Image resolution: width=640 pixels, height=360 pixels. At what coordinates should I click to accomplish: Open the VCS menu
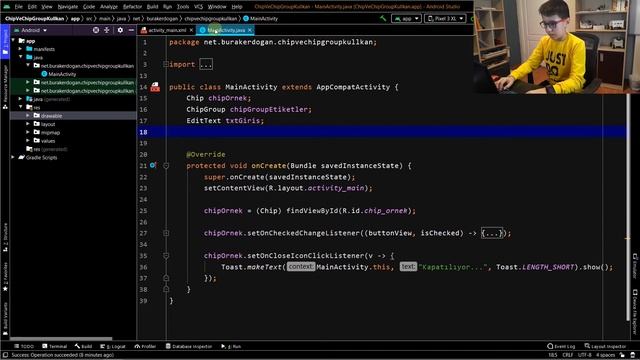[198, 7]
